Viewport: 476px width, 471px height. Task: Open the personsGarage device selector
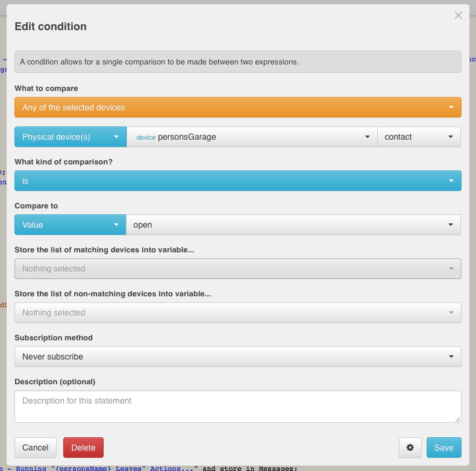[x=251, y=137]
